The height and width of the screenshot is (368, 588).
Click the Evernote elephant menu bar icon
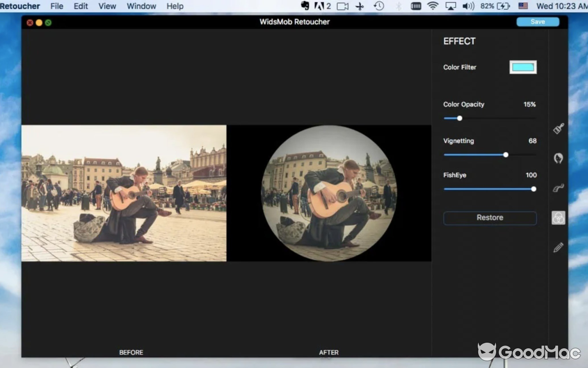click(x=305, y=6)
